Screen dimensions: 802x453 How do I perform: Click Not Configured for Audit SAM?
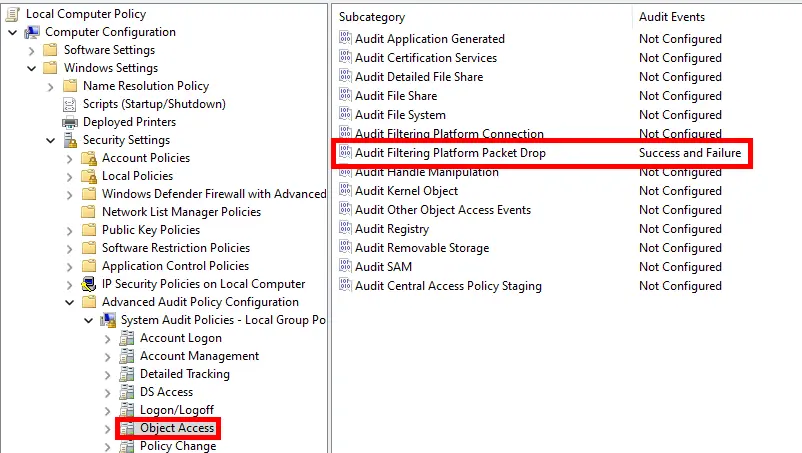click(680, 267)
